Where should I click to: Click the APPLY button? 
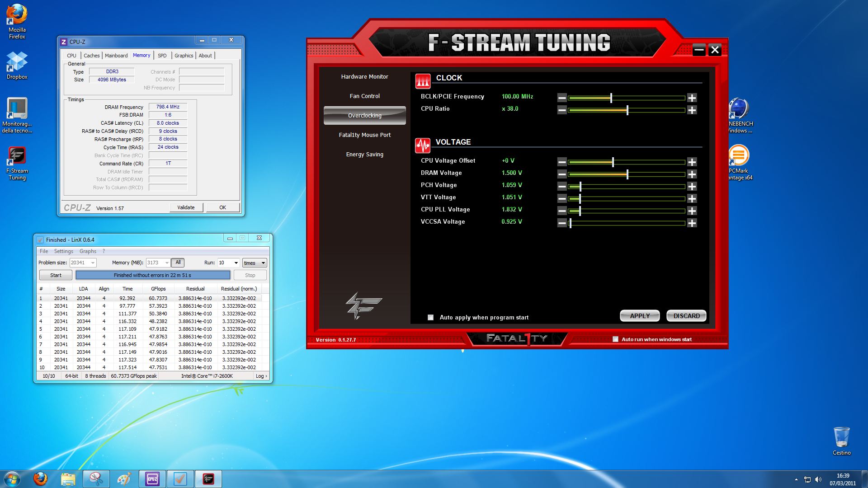point(639,316)
